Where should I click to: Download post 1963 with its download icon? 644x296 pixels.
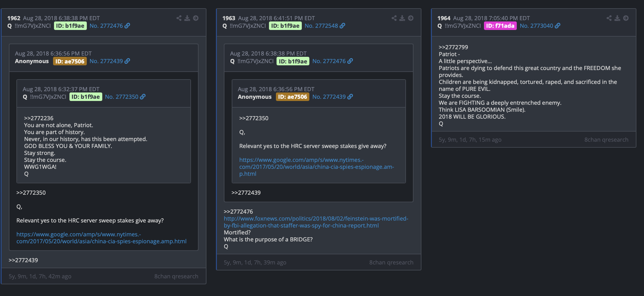click(402, 18)
